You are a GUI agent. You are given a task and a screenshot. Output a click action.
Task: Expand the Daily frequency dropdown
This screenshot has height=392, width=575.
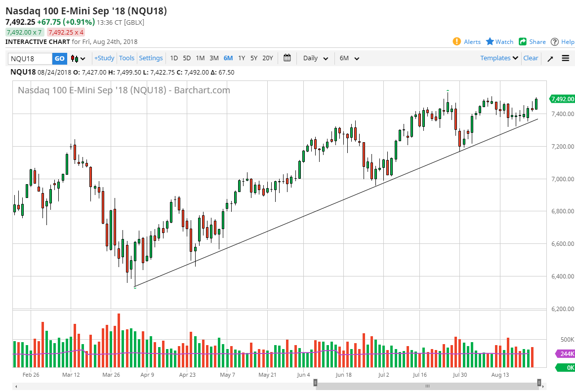coord(316,58)
